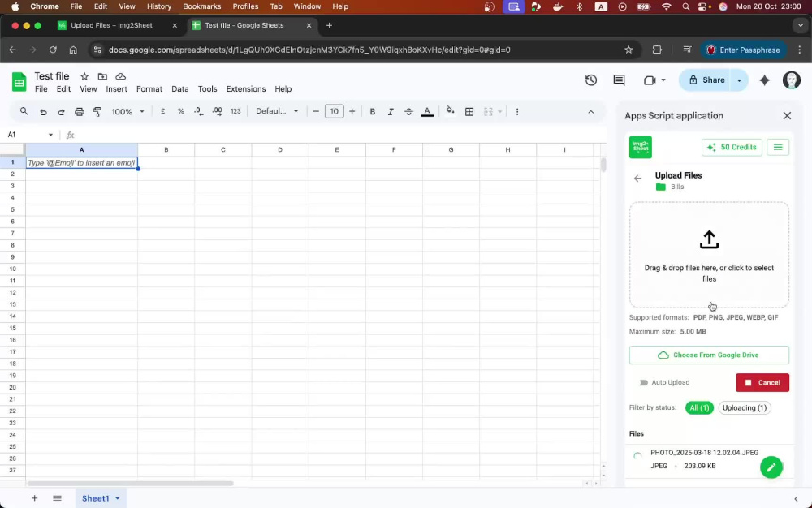
Task: Open the Extensions menu in Sheets
Action: [245, 89]
